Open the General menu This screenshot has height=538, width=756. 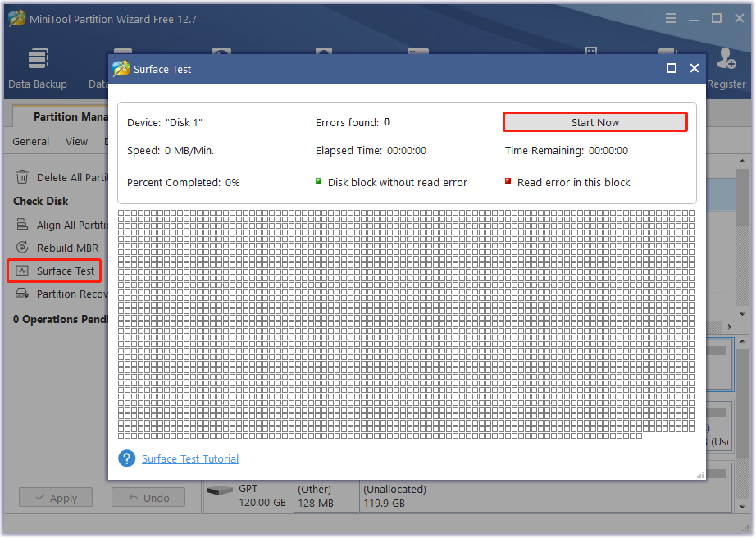pyautogui.click(x=31, y=142)
